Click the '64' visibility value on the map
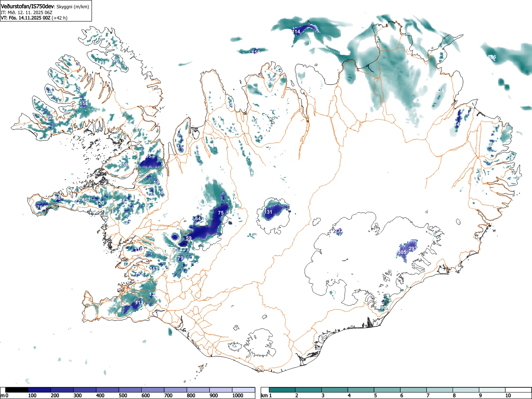The height and width of the screenshot is (399, 532). pyautogui.click(x=198, y=219)
